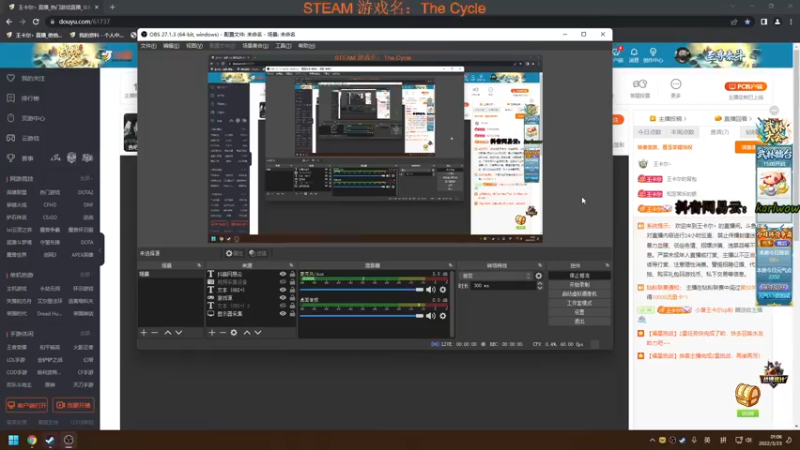
Task: Toggle visibility of first text source
Action: (x=283, y=274)
